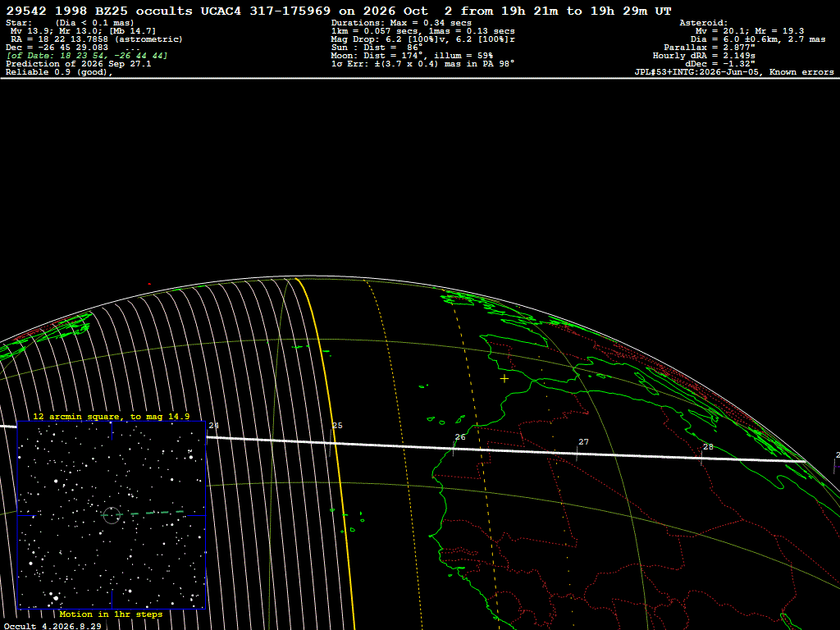This screenshot has width=840, height=630.
Task: Click minute marker 25 on occultation path
Action: [x=337, y=426]
